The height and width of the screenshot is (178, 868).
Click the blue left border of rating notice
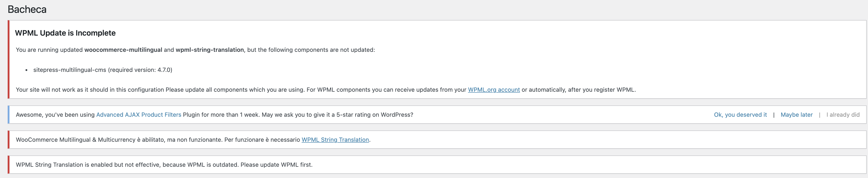(8, 115)
